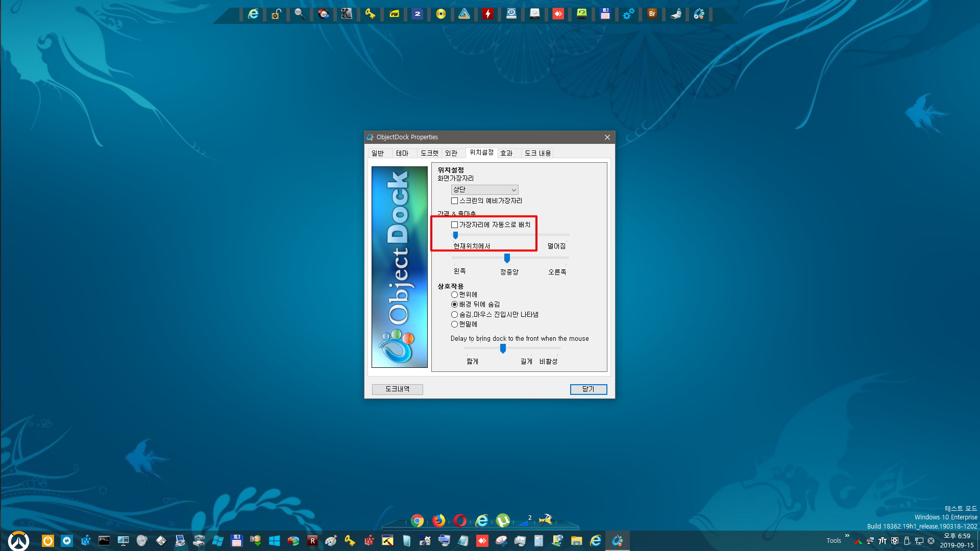The width and height of the screenshot is (980, 551).
Task: Launch Opera from the bottom dock
Action: [x=460, y=520]
